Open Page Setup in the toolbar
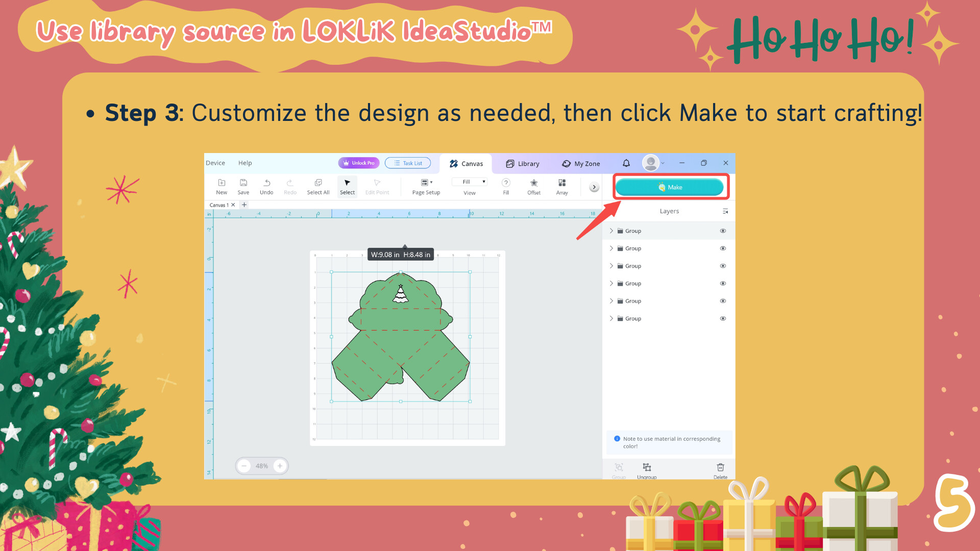980x551 pixels. [x=426, y=187]
